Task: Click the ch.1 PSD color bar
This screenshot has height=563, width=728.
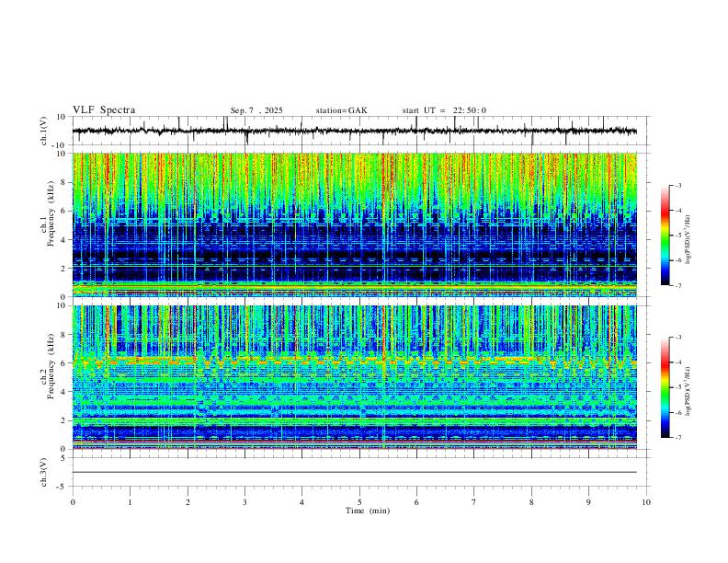Action: click(x=665, y=236)
